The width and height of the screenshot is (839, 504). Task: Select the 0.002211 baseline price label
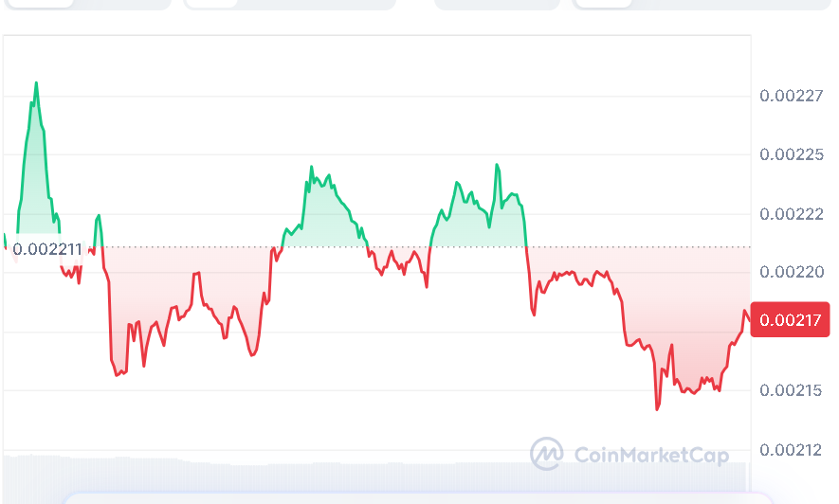(47, 250)
